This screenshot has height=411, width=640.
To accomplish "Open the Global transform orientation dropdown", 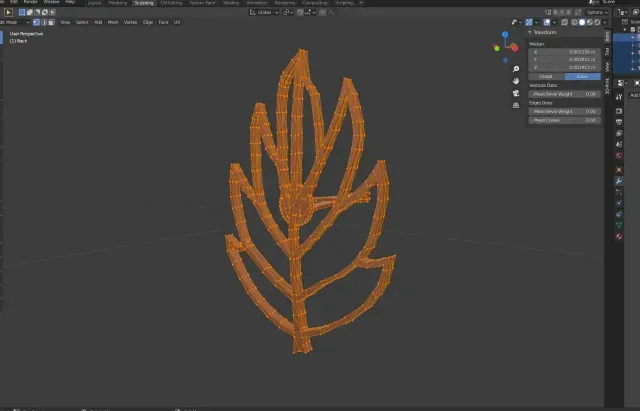I will (264, 12).
